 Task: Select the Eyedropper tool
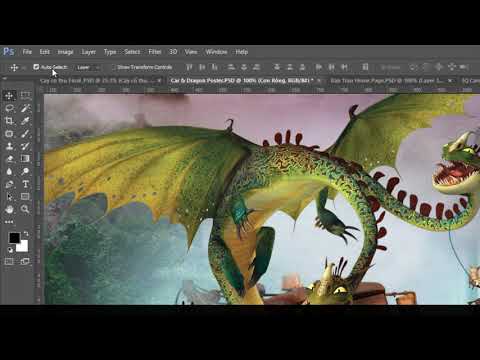coord(25,121)
